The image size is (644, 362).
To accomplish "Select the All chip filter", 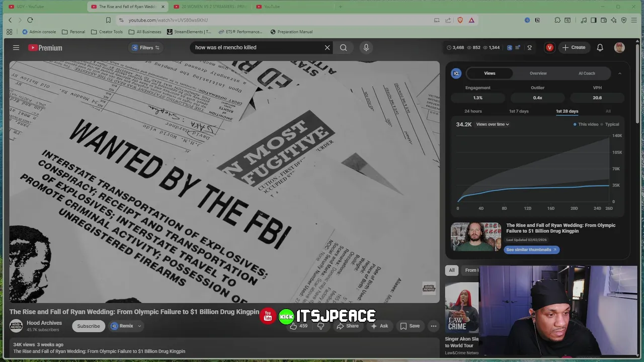I will (451, 270).
